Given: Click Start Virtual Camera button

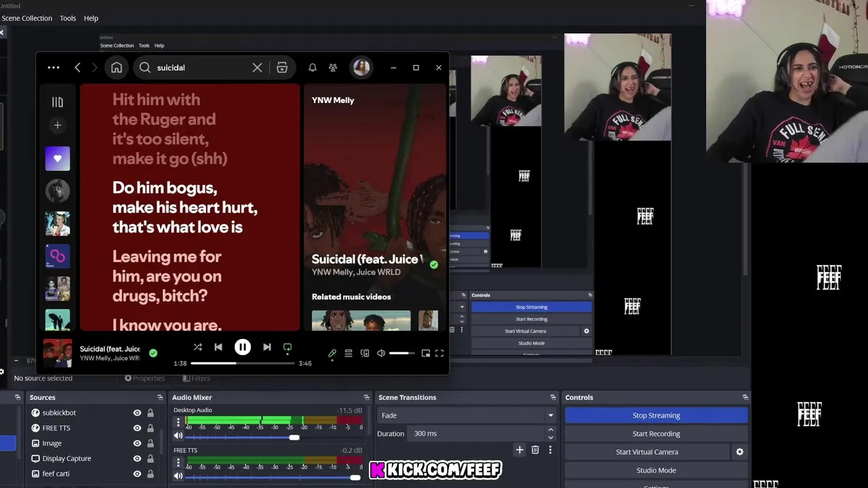Looking at the screenshot, I should coord(647,452).
